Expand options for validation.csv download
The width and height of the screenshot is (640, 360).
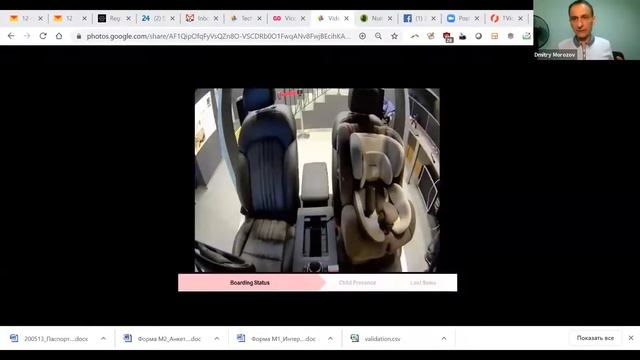[444, 338]
